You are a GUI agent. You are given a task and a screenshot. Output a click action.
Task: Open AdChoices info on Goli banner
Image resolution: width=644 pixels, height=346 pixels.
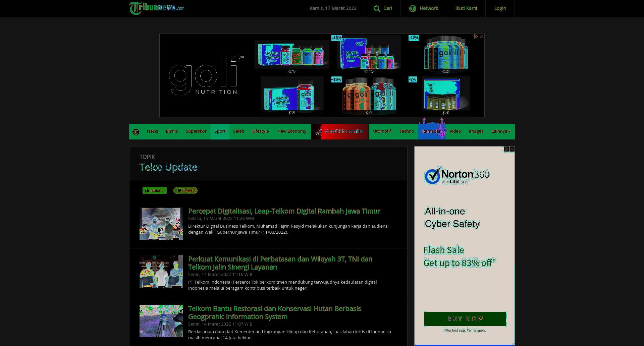tap(476, 37)
